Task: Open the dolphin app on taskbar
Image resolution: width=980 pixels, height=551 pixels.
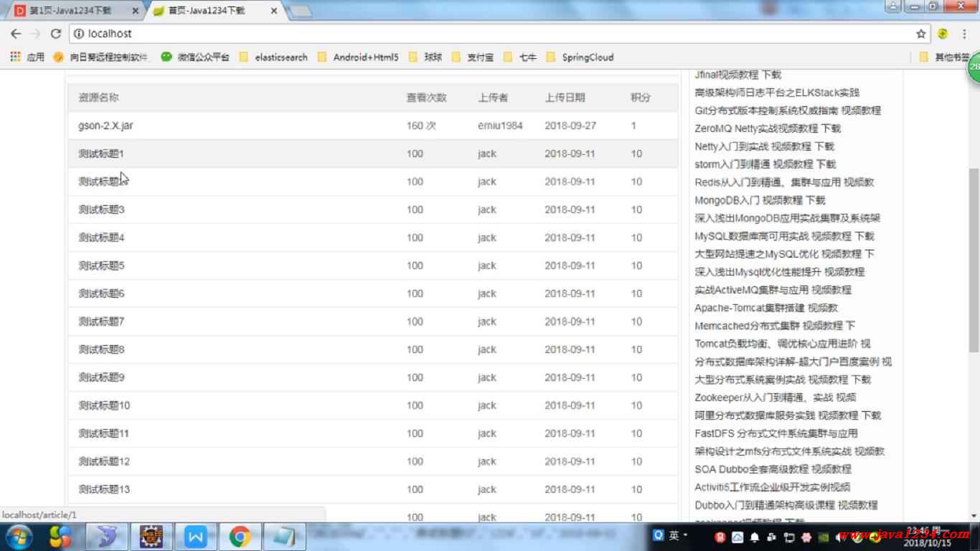Action: [108, 537]
